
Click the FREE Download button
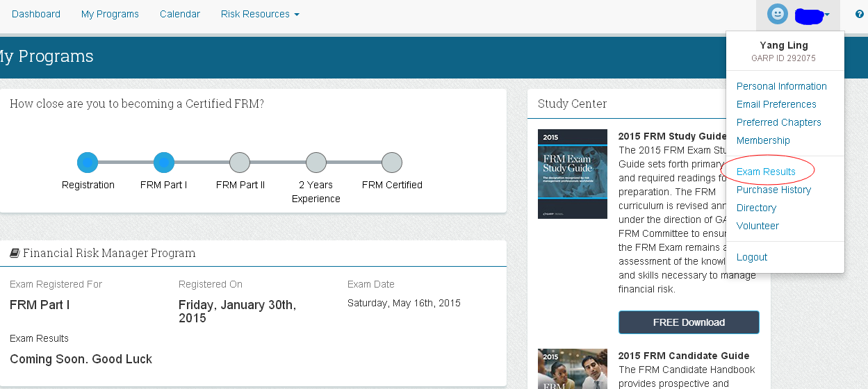689,322
